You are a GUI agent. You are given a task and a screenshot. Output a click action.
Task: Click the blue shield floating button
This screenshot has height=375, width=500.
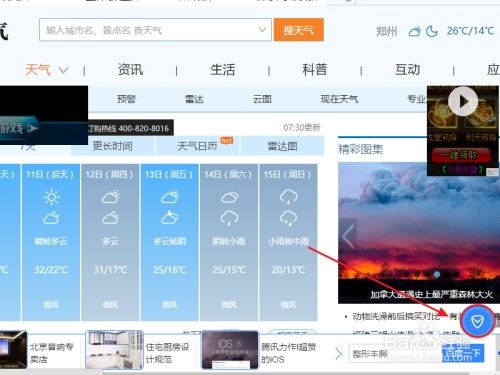pyautogui.click(x=477, y=322)
